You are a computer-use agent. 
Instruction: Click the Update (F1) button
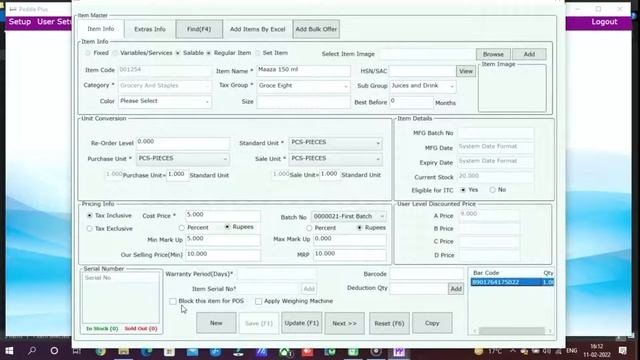tap(302, 323)
